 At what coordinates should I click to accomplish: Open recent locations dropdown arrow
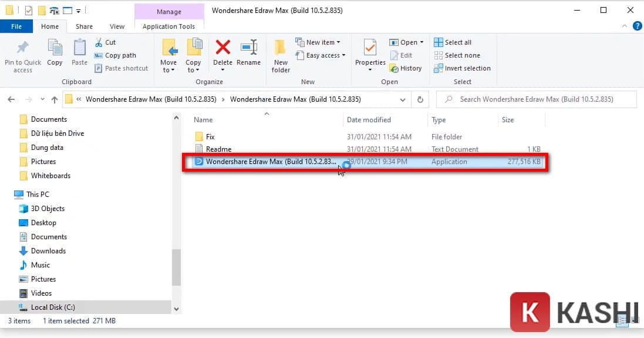point(42,99)
